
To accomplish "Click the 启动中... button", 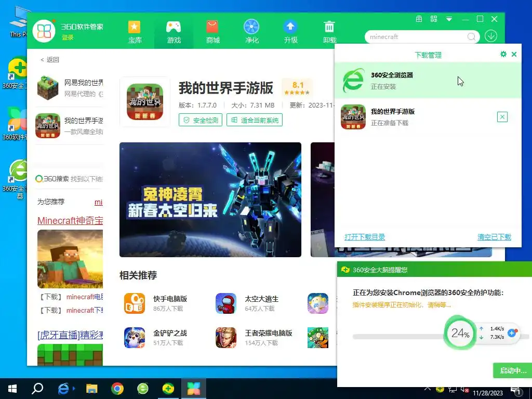I will [513, 370].
